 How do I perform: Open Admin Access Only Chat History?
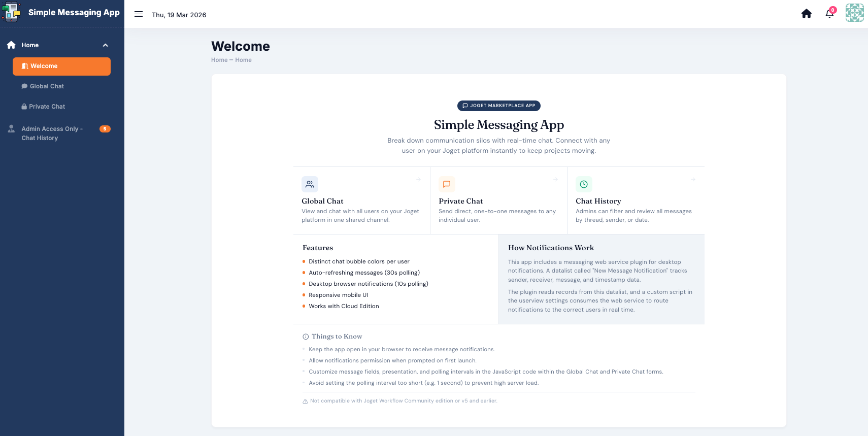tap(52, 133)
